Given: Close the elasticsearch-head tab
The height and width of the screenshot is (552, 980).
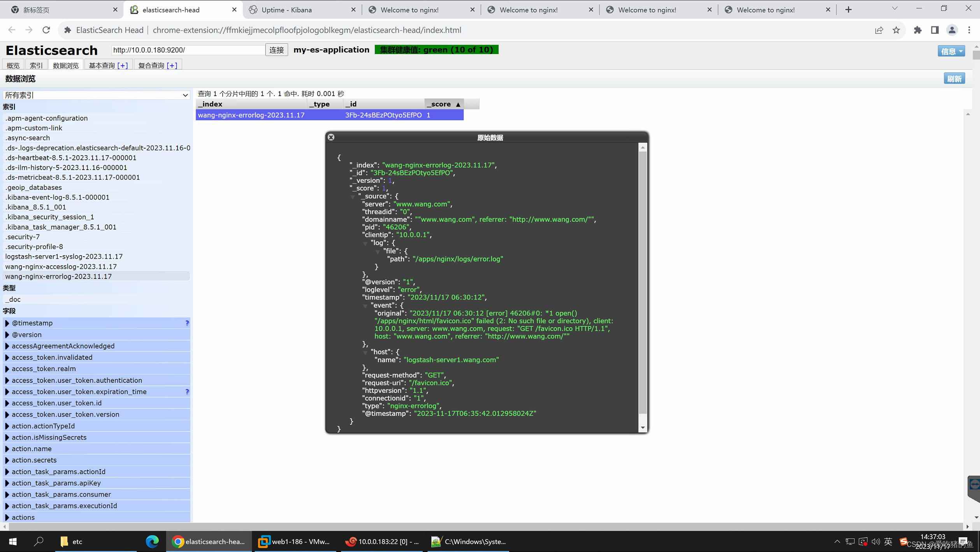Looking at the screenshot, I should [234, 10].
